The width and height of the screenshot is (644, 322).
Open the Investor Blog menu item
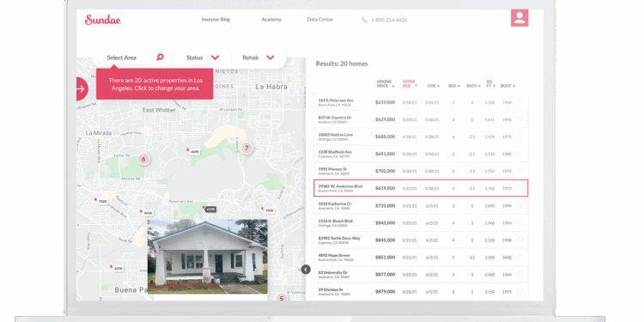(x=216, y=19)
